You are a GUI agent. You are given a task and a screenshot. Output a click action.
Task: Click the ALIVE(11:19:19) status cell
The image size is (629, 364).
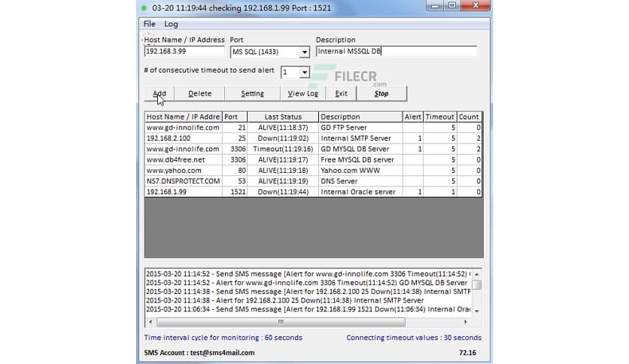[x=283, y=181]
